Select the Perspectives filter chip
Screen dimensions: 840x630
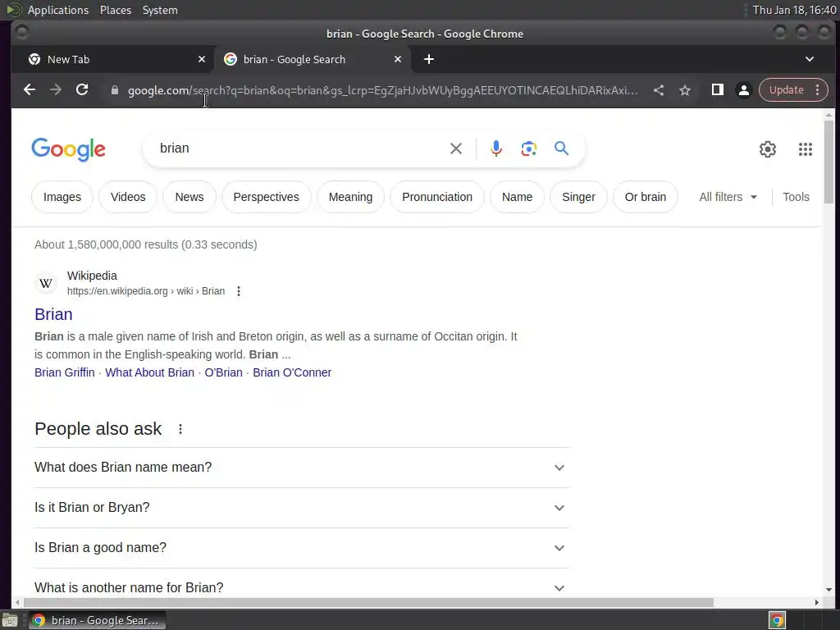pos(267,197)
